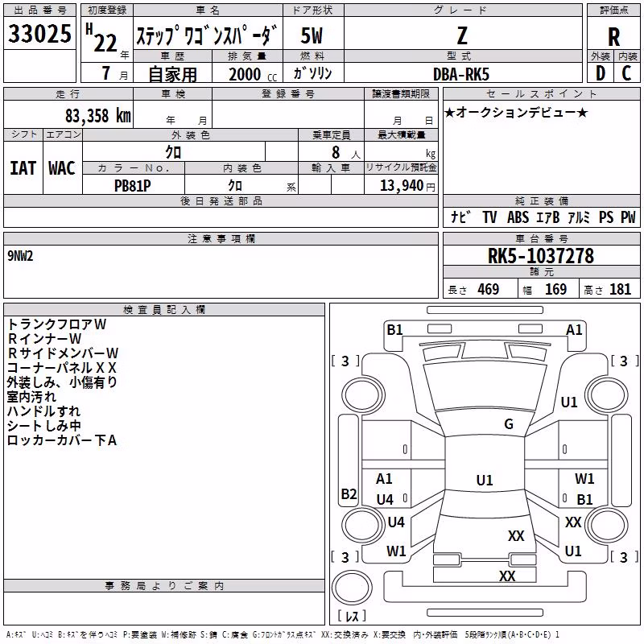Click inspector note ロッカーカバー下Ａ
This screenshot has width=644, height=644.
coord(62,440)
